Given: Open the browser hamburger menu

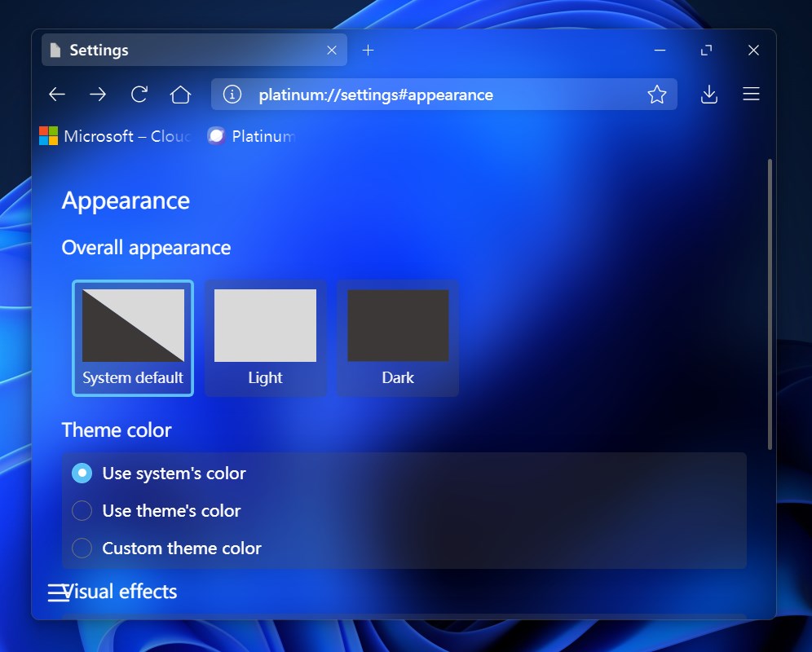Looking at the screenshot, I should [x=751, y=94].
